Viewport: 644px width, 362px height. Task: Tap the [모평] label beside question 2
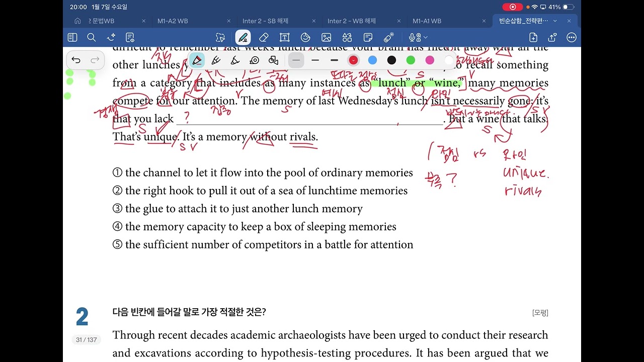click(x=540, y=313)
